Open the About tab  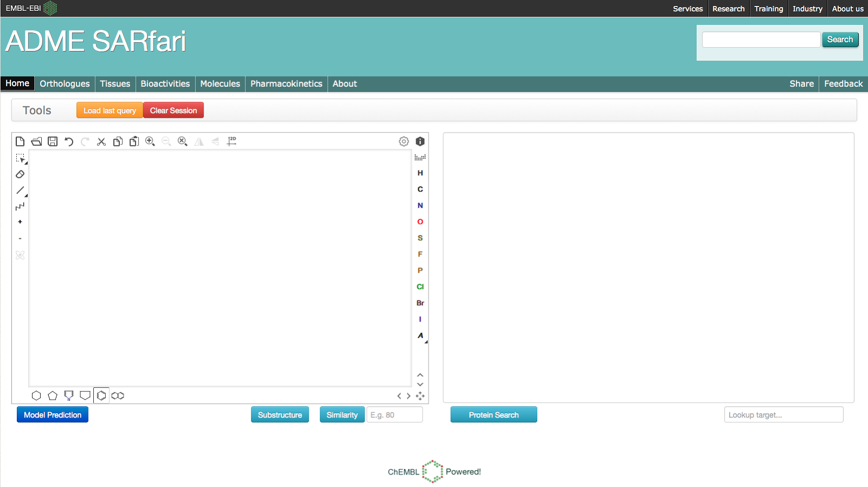(x=344, y=84)
